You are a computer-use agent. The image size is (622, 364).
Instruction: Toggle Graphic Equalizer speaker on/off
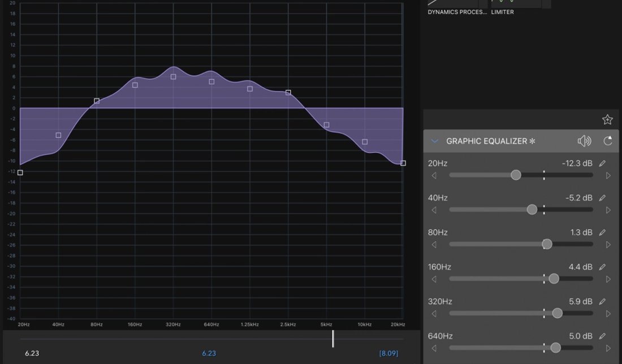click(x=584, y=141)
